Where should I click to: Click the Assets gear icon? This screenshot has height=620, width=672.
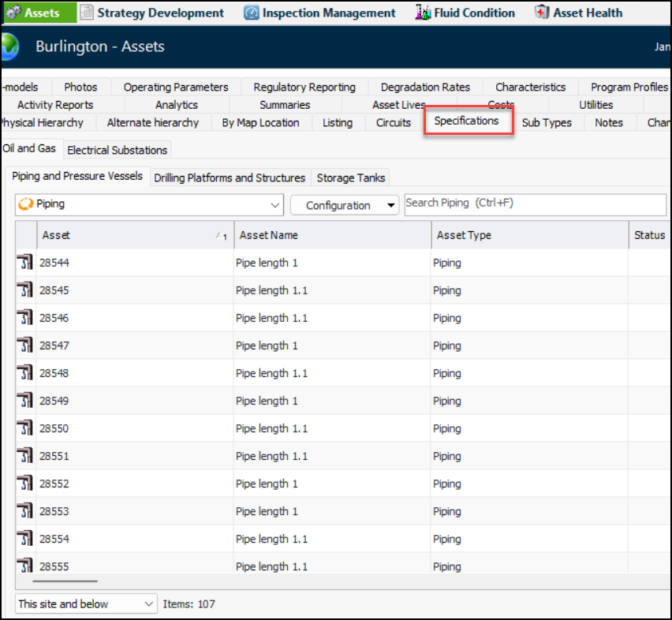(x=13, y=13)
